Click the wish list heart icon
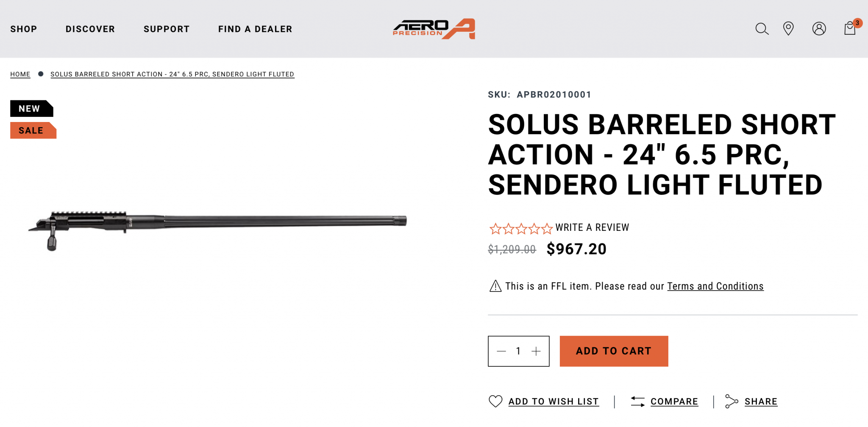This screenshot has width=868, height=427. tap(495, 401)
